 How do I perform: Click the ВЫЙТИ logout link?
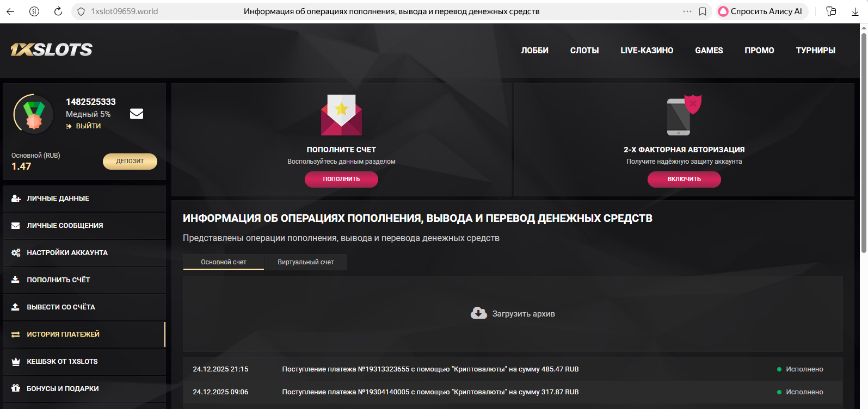88,126
